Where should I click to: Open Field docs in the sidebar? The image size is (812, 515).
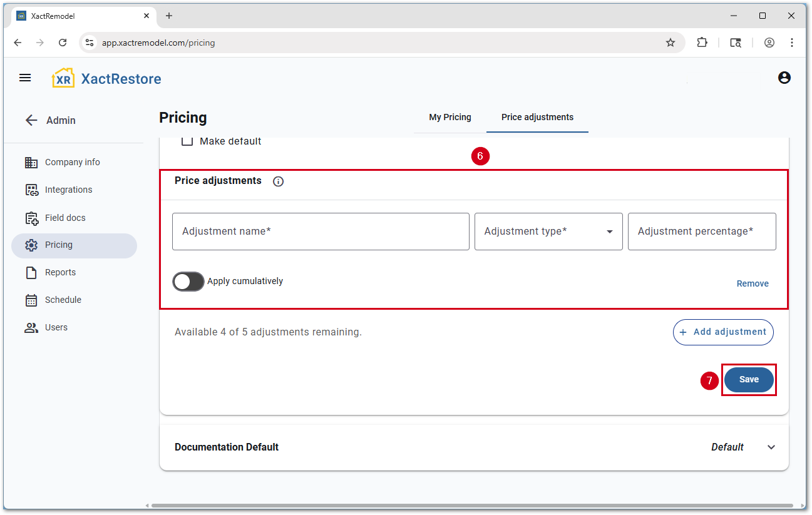point(65,218)
